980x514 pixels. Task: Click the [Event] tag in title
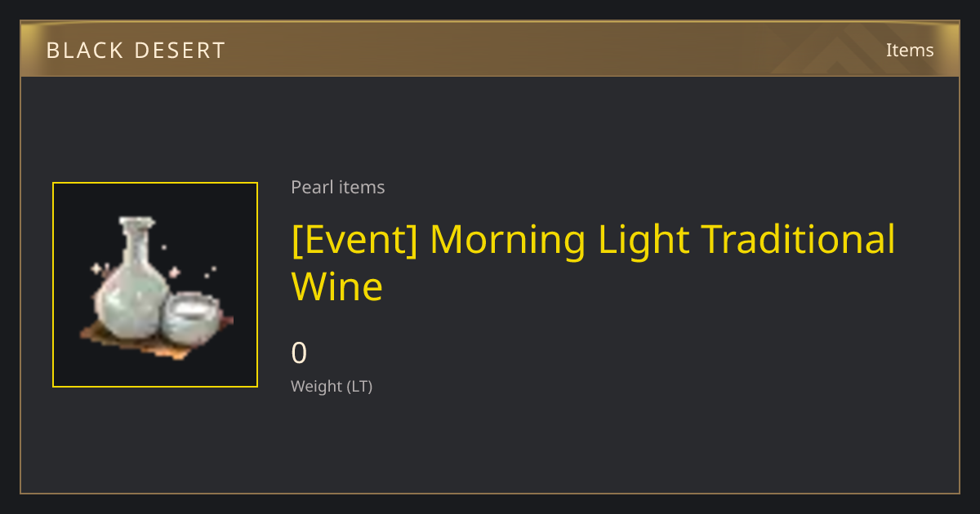click(x=354, y=240)
